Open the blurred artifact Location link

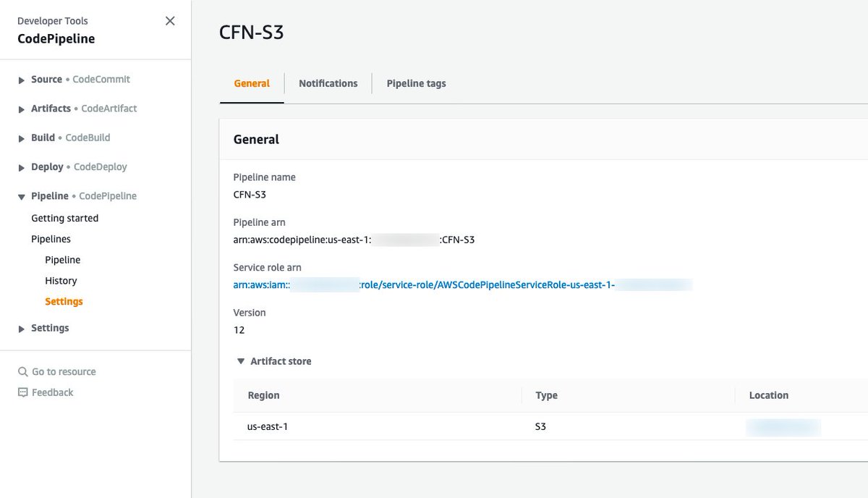pyautogui.click(x=783, y=427)
